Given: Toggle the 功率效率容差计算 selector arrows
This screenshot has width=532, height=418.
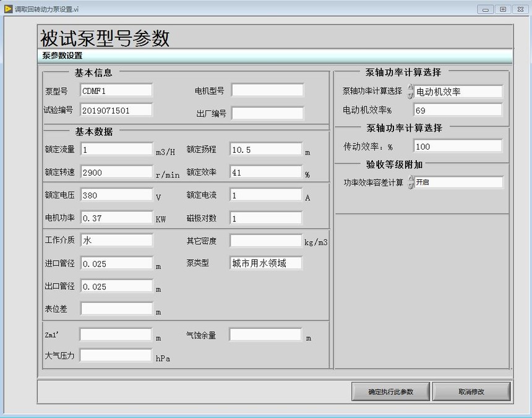Looking at the screenshot, I should point(409,183).
